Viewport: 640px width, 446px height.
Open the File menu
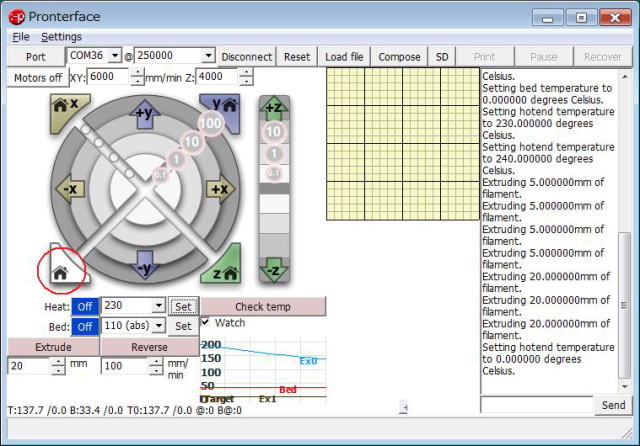click(x=21, y=37)
